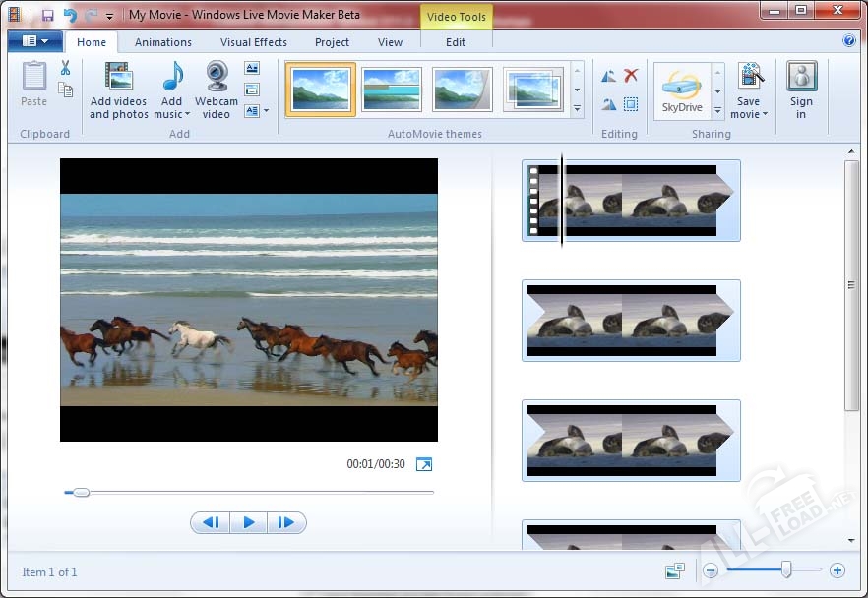
Task: Click the Help question mark icon
Action: (849, 41)
